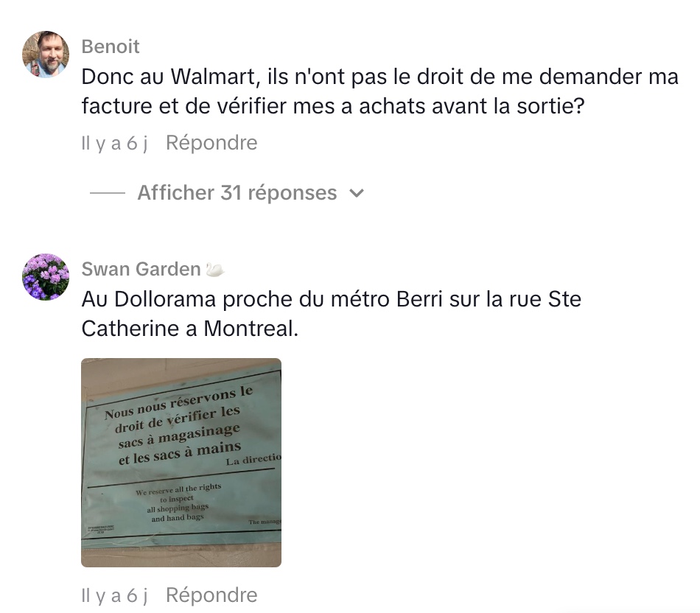This screenshot has height=613, width=700.
Task: Open the attached store sign photo
Action: point(181,463)
